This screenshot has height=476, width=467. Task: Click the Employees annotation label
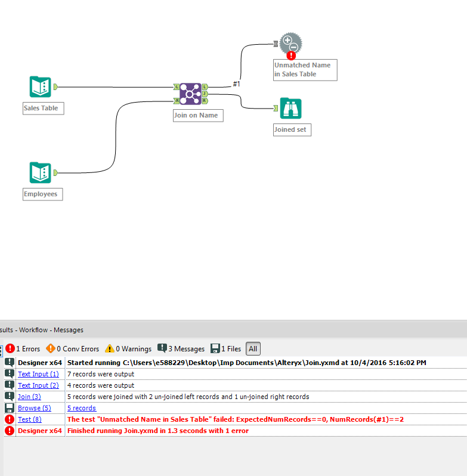tap(43, 194)
